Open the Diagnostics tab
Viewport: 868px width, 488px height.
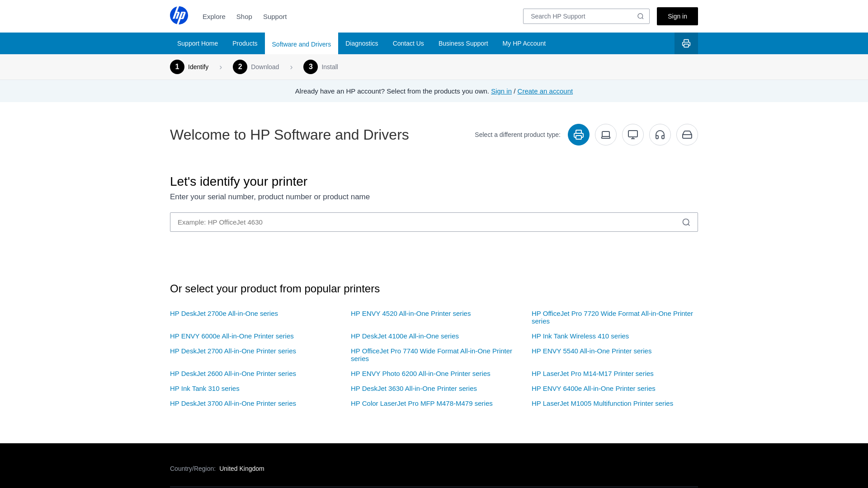[x=362, y=43]
